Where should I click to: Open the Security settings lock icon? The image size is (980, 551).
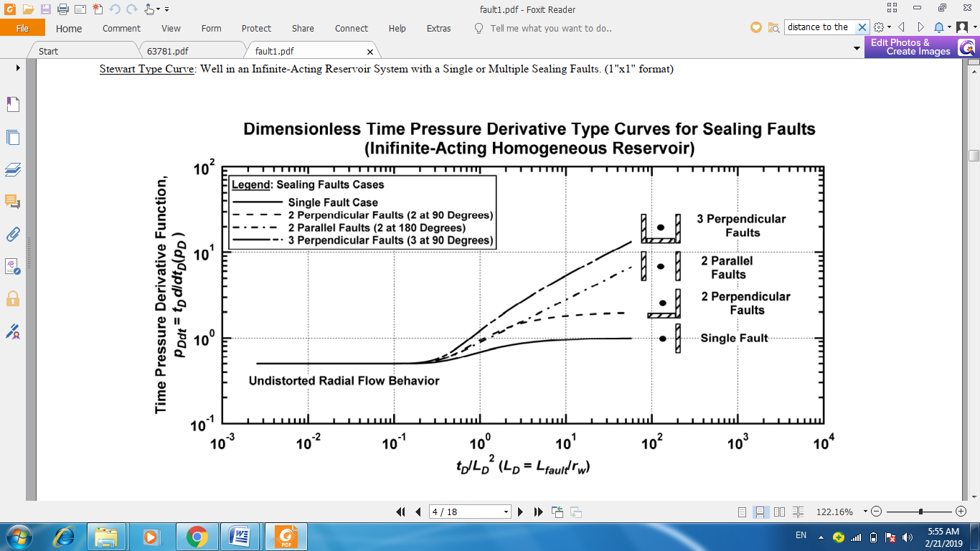[x=13, y=298]
